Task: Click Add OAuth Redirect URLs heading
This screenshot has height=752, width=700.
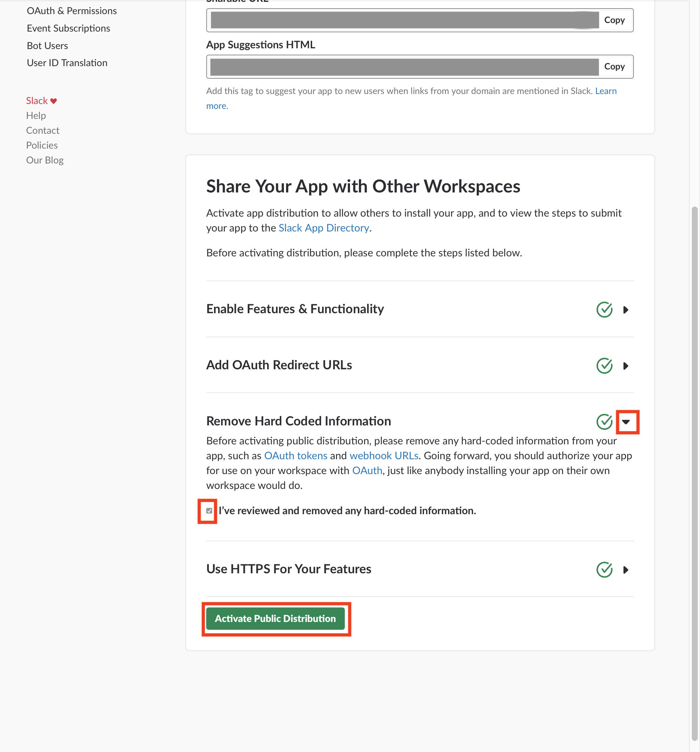Action: pos(279,364)
